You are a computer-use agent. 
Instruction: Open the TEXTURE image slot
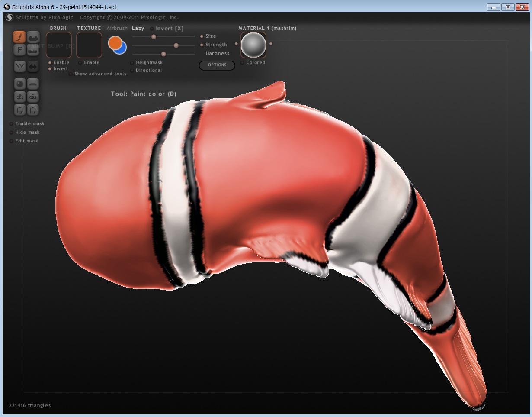[89, 45]
